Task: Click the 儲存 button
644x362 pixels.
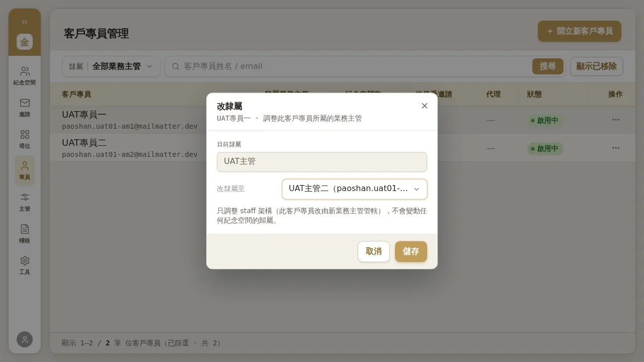Action: (411, 251)
